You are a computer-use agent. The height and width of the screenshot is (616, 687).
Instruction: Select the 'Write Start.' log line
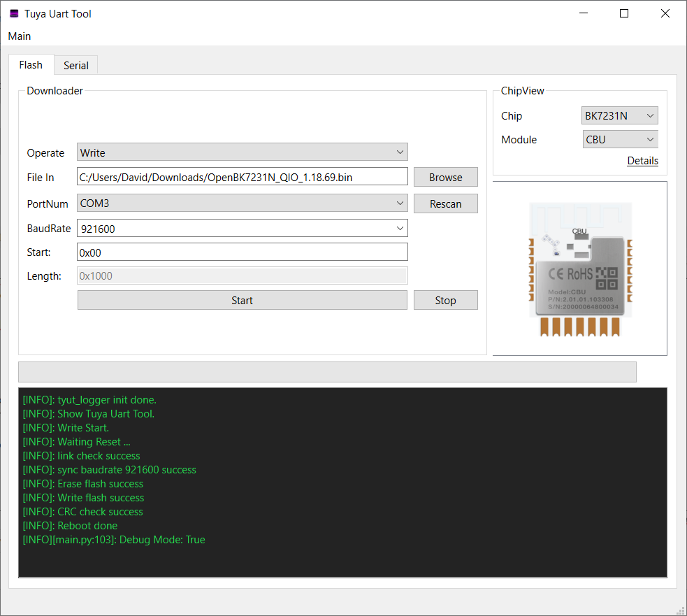[x=66, y=427]
